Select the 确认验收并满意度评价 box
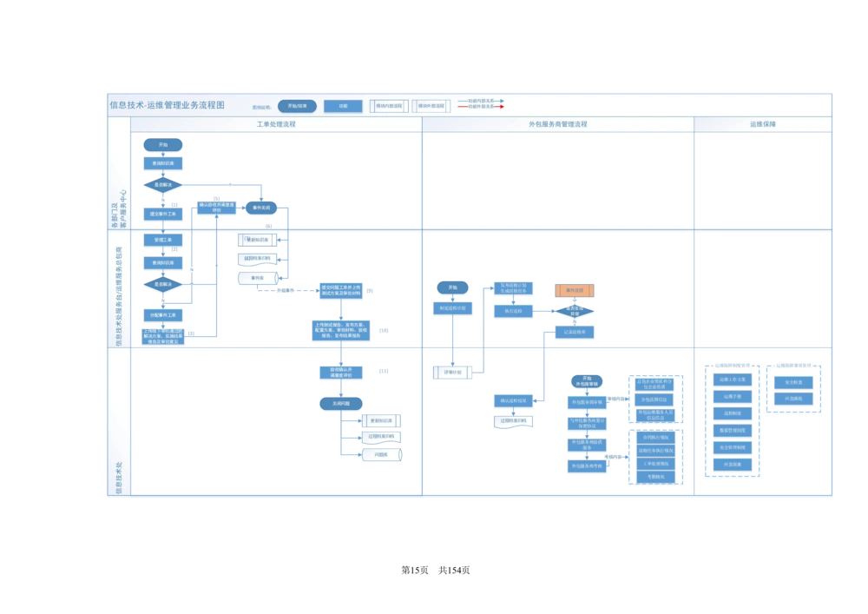Image resolution: width=868 pixels, height=614 pixels. (216, 208)
